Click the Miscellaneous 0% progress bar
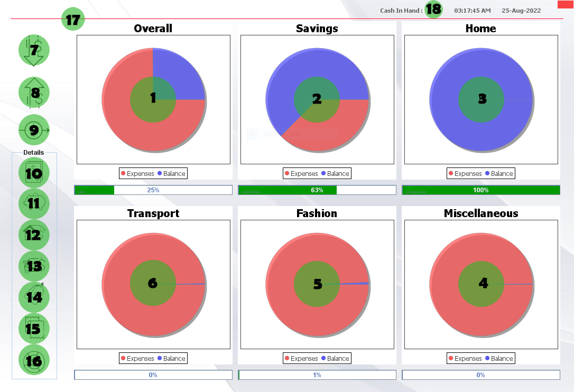This screenshot has height=392, width=574. pos(481,375)
